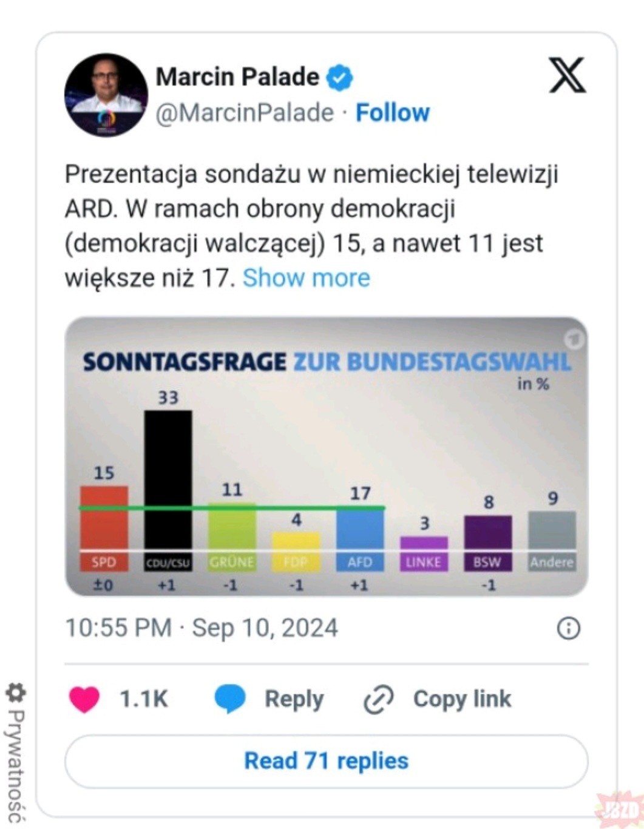Open the Read 71 replies button

(x=326, y=761)
